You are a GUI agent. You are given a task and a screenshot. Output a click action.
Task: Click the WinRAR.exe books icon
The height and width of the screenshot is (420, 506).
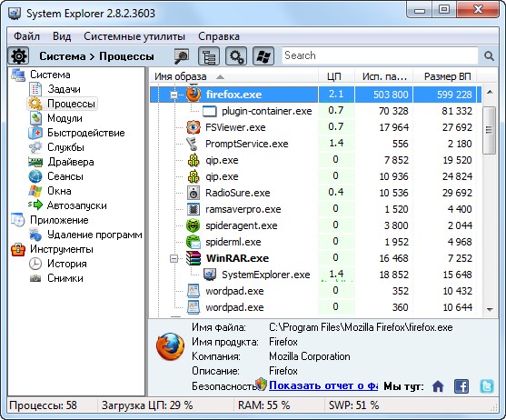point(193,258)
